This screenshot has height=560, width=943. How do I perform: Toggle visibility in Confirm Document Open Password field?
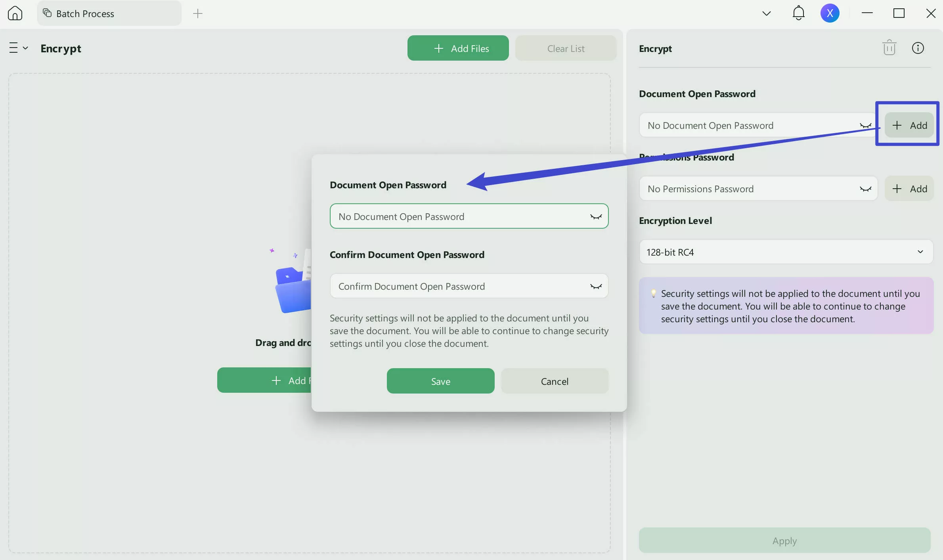point(596,286)
